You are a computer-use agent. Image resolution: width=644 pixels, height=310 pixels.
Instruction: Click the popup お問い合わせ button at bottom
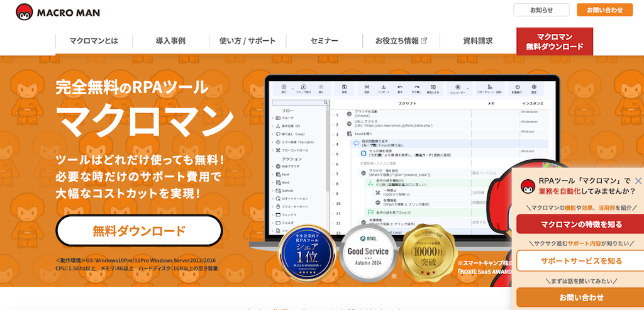coord(580,297)
